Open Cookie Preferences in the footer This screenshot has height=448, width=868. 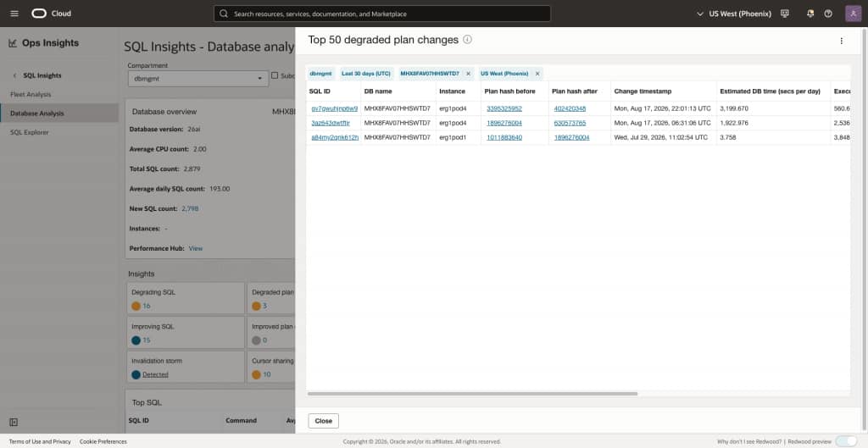[x=103, y=441]
